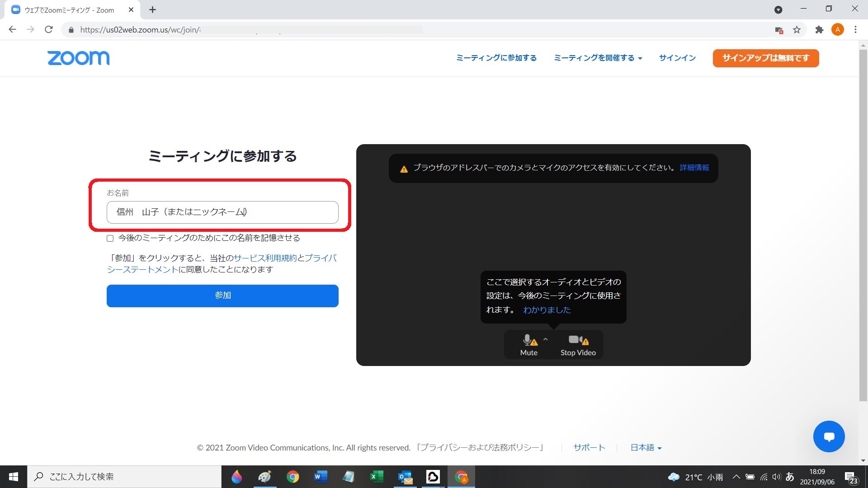This screenshot has width=868, height=488.
Task: Open 詳細情報 link in the camera warning
Action: pos(694,168)
